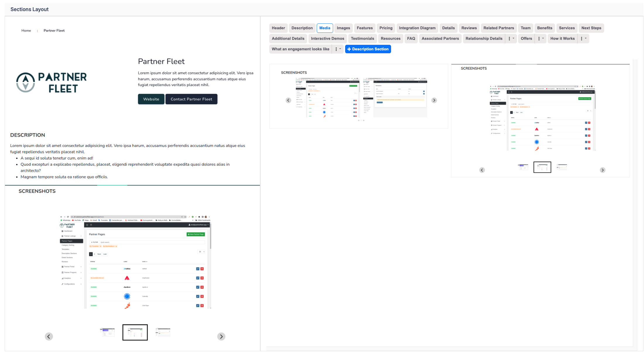
Task: Select the Description section tab
Action: pos(302,28)
